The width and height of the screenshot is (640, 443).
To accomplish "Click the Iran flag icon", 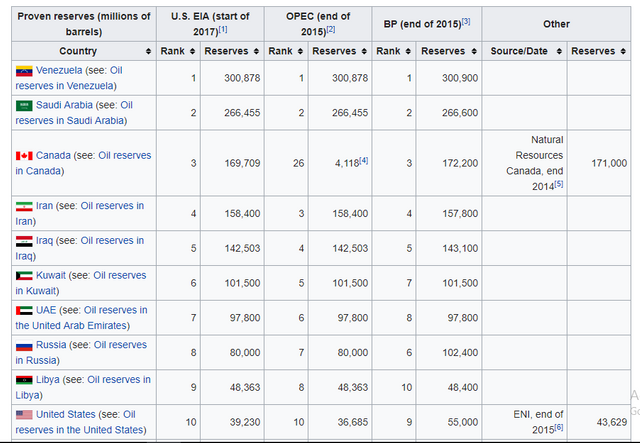I will coord(24,206).
